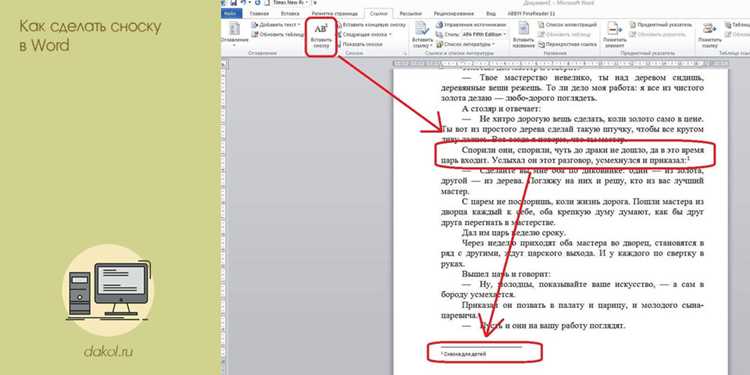Image resolution: width=750 pixels, height=375 pixels.
Task: Click Update Table (Обновить таблицу) in Оглавление group
Action: click(277, 34)
